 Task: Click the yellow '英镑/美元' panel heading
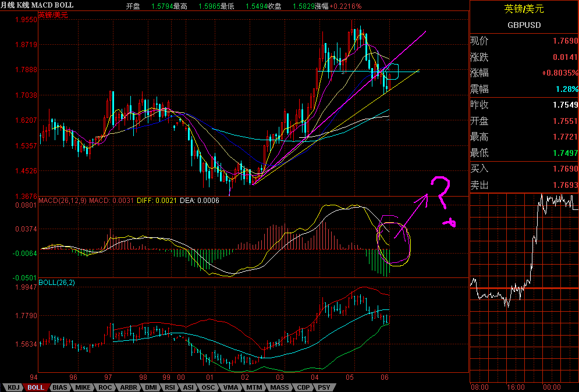[x=524, y=9]
